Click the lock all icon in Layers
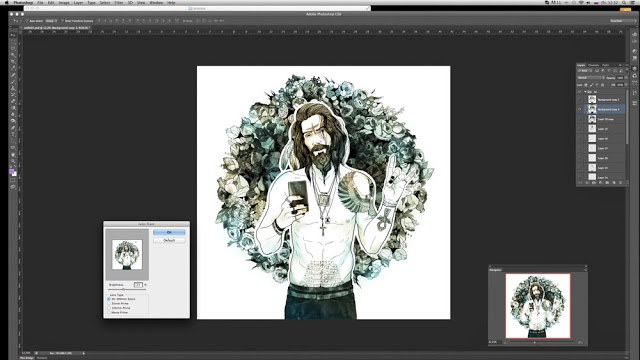 coord(602,84)
